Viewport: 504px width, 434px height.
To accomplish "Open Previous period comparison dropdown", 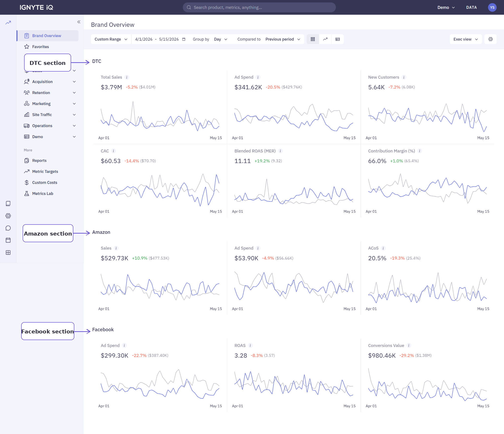I will tap(283, 39).
